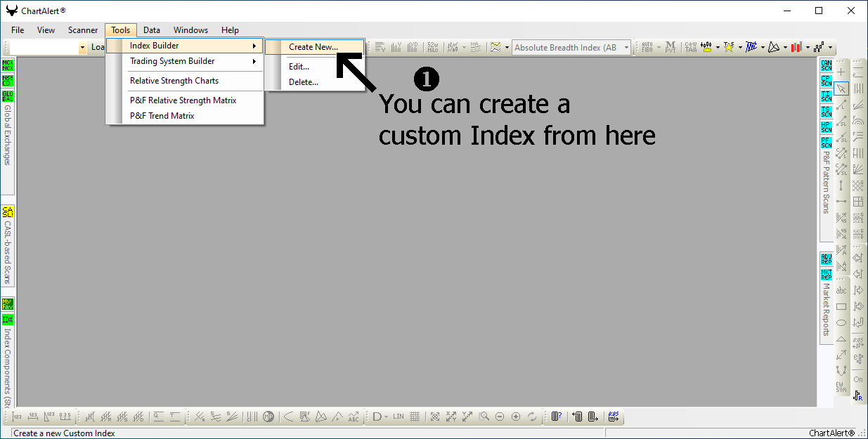
Task: Click the PF SCN scanner icon
Action: (827, 143)
